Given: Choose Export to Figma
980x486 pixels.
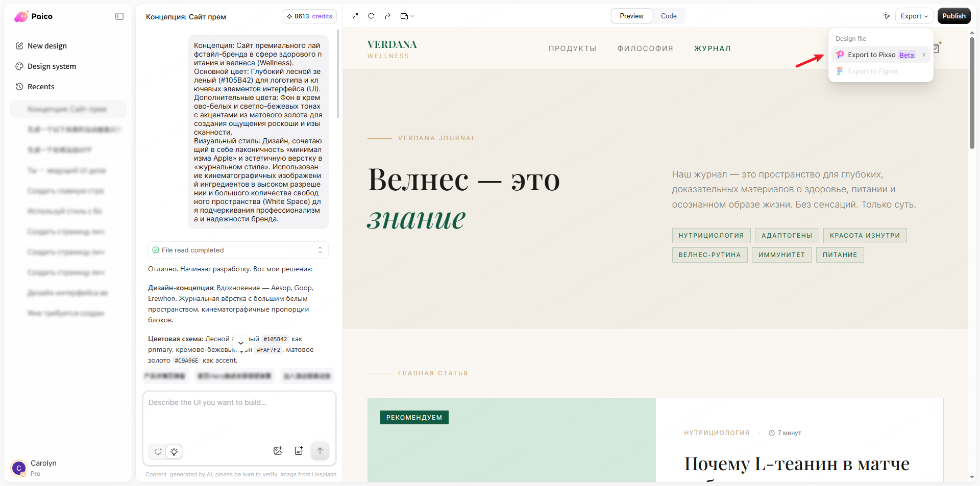Looking at the screenshot, I should [880, 71].
